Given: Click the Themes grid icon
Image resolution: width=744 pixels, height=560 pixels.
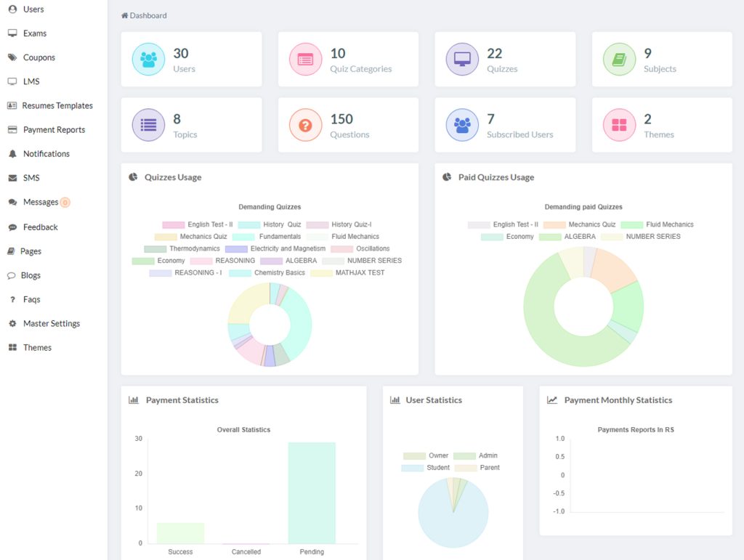Looking at the screenshot, I should (619, 125).
